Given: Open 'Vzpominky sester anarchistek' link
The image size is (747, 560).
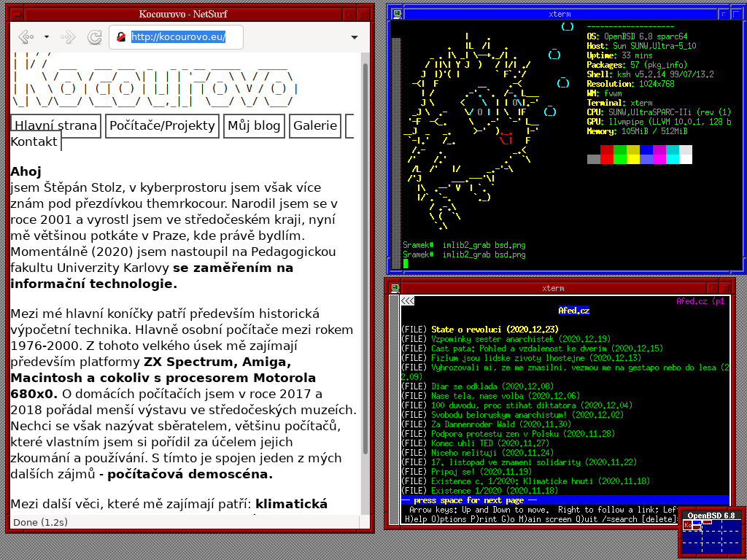Looking at the screenshot, I should point(521,339).
